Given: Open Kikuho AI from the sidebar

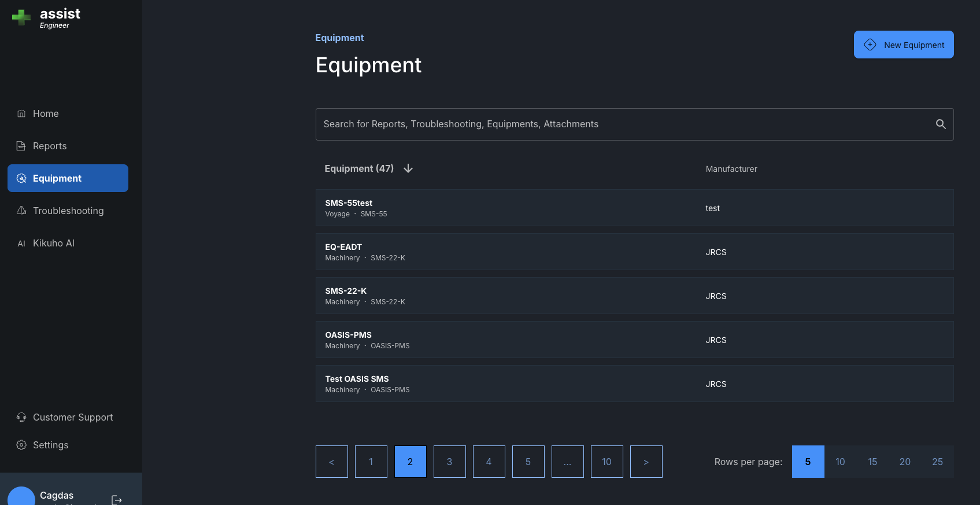Looking at the screenshot, I should 68,243.
